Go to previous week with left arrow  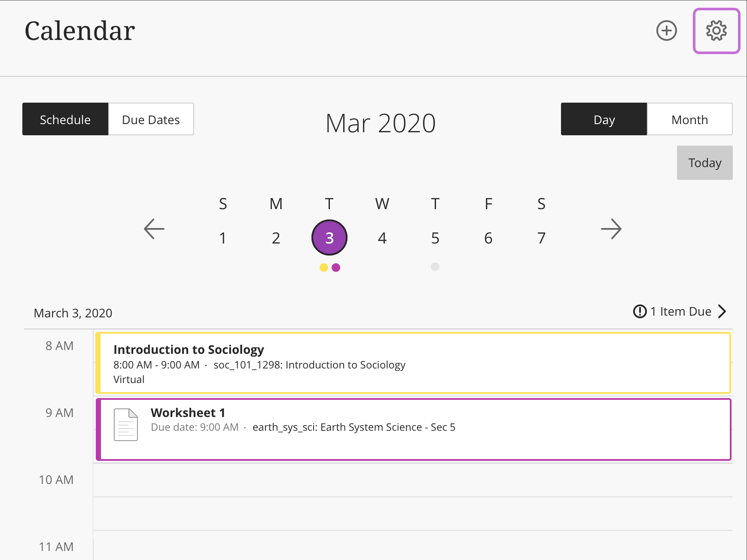click(x=154, y=229)
